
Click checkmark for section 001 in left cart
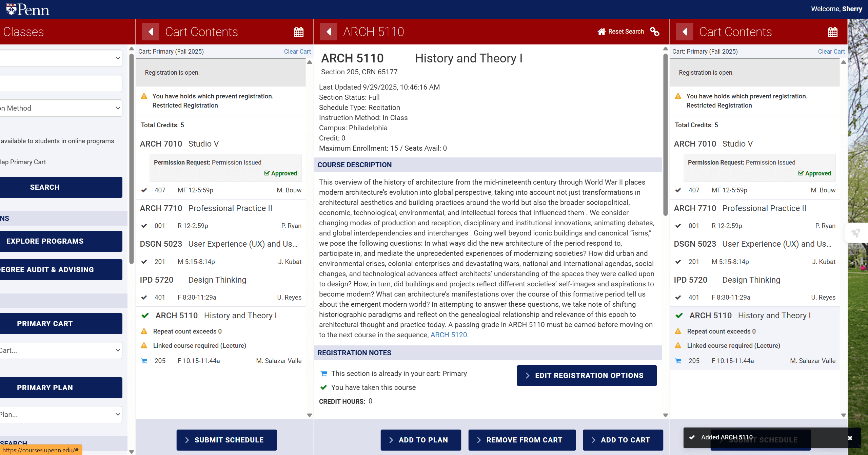[144, 226]
